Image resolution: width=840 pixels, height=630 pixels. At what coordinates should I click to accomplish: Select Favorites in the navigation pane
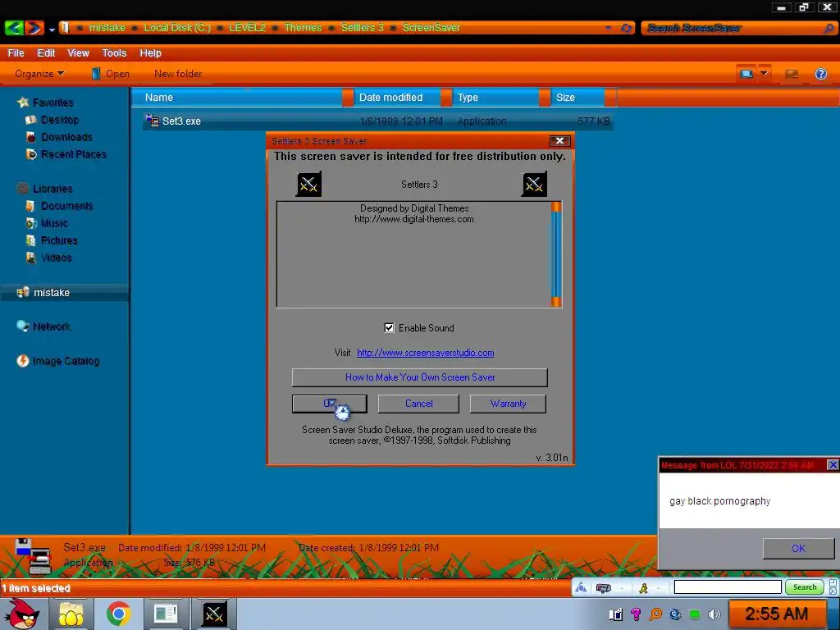coord(52,103)
